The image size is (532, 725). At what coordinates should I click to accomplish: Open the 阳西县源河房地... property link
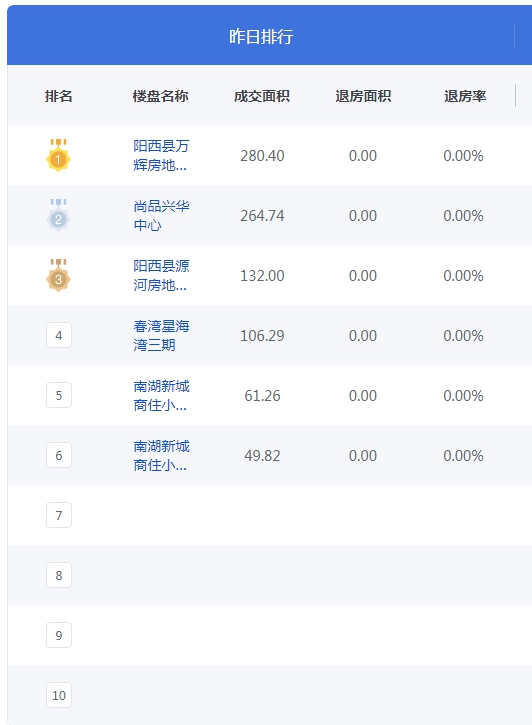(161, 276)
